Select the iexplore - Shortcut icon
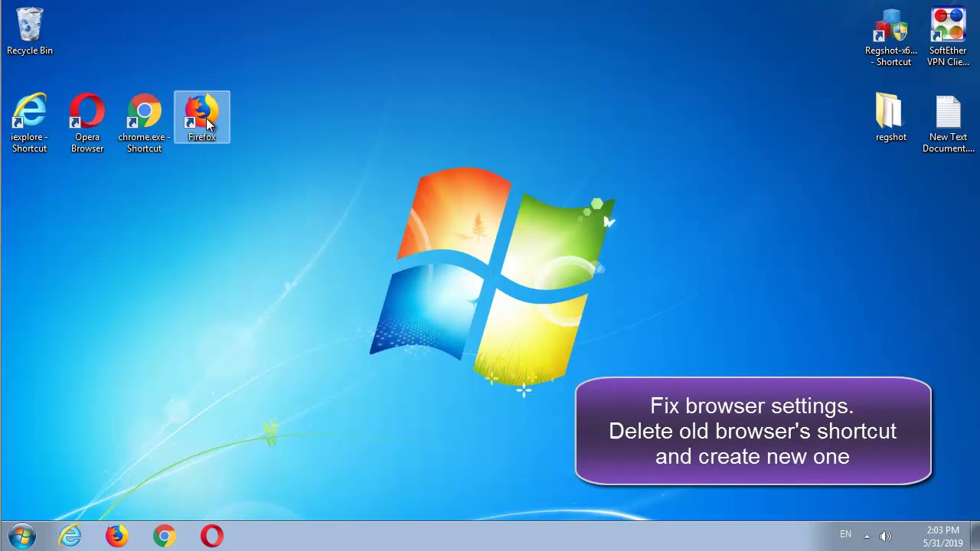 [x=30, y=123]
